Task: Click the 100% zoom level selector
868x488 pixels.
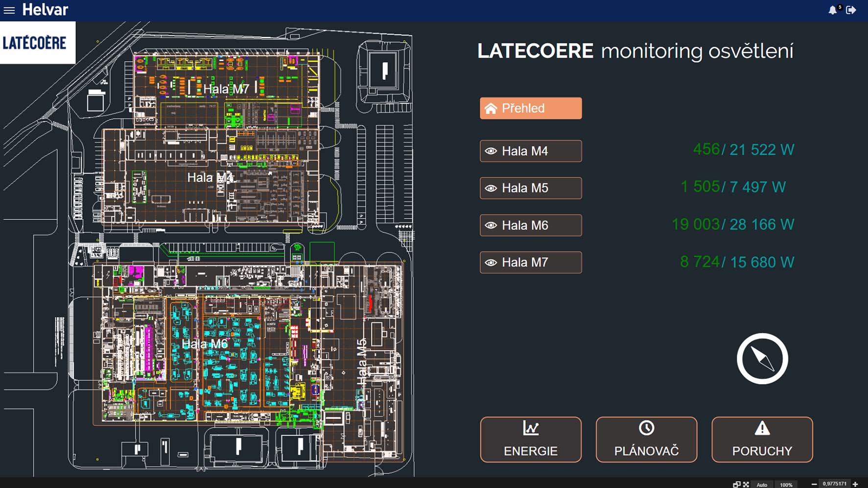Action: [786, 485]
